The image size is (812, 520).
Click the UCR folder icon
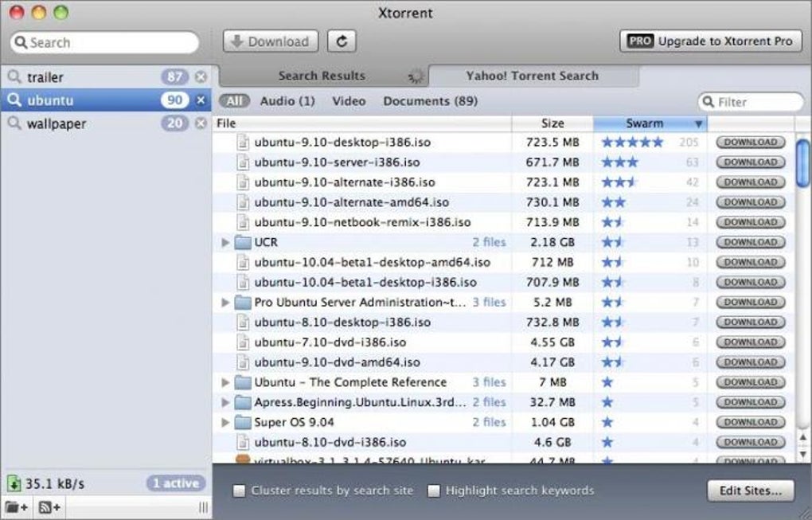click(242, 242)
